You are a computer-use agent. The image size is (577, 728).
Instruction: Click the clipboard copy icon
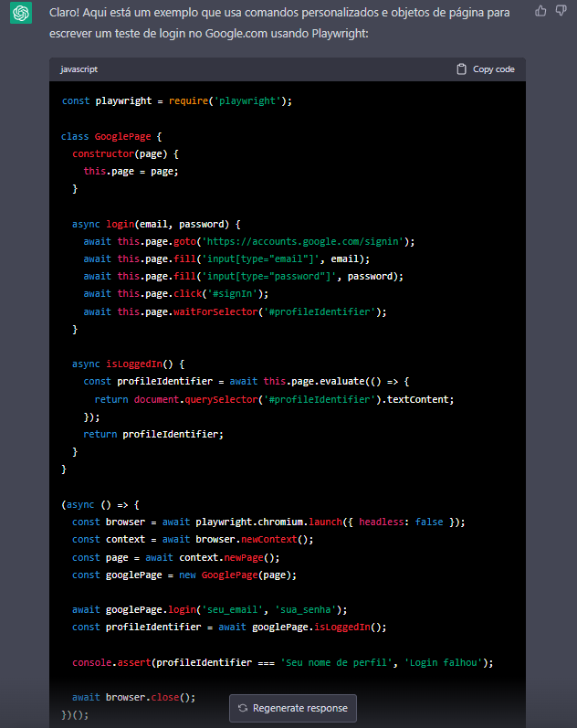(x=461, y=69)
